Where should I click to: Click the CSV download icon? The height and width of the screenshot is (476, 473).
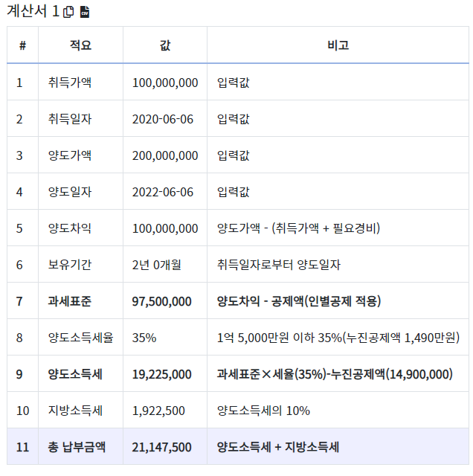(x=85, y=12)
